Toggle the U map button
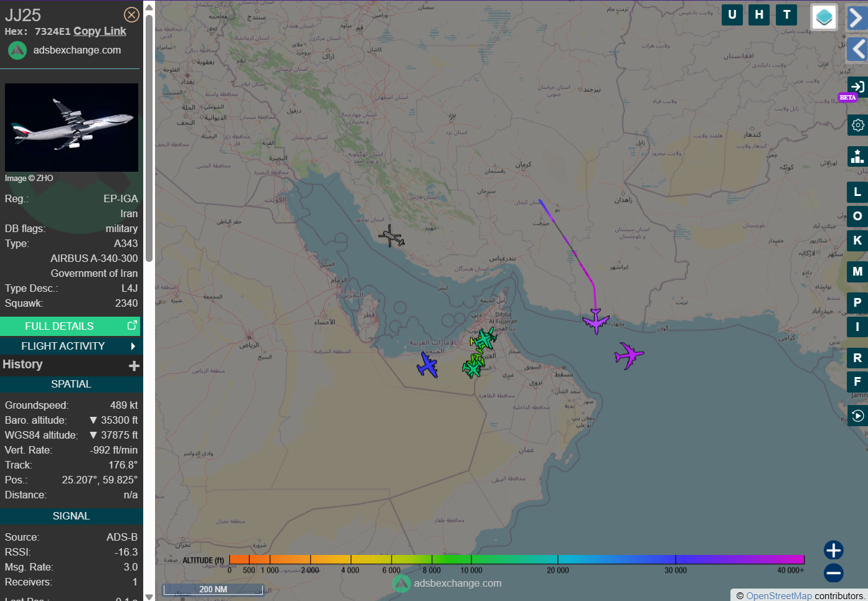This screenshot has width=868, height=601. pos(732,15)
